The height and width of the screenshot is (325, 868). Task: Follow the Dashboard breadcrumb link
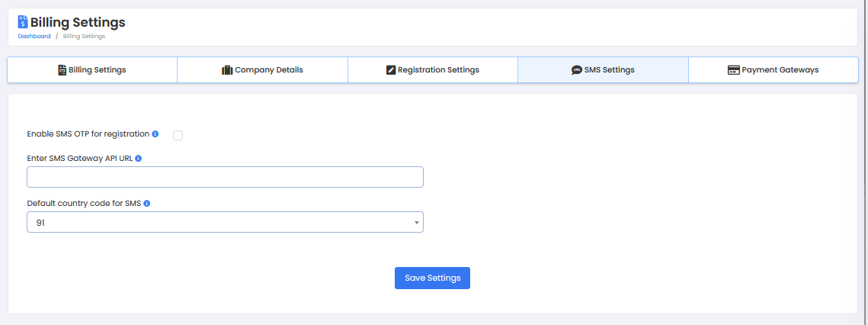pyautogui.click(x=34, y=36)
